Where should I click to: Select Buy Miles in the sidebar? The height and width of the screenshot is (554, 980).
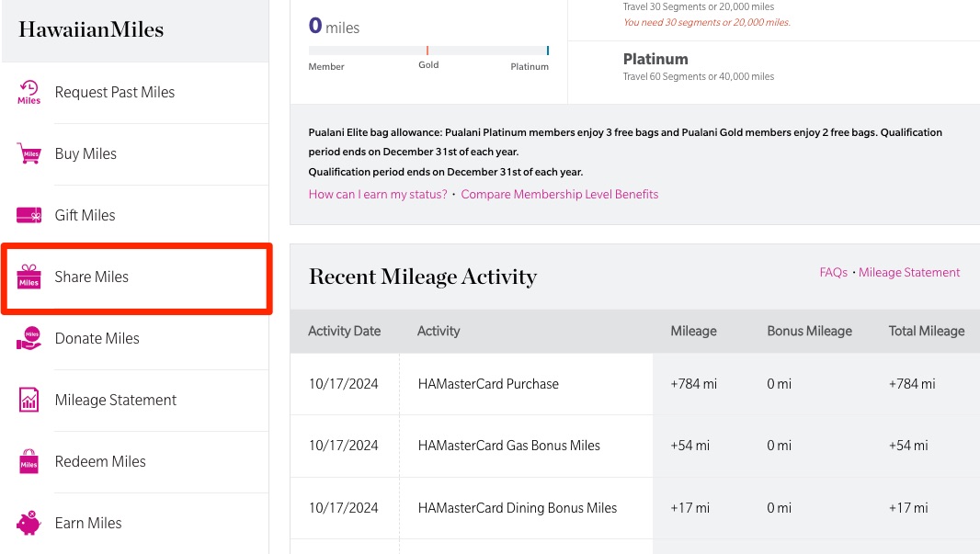(85, 153)
